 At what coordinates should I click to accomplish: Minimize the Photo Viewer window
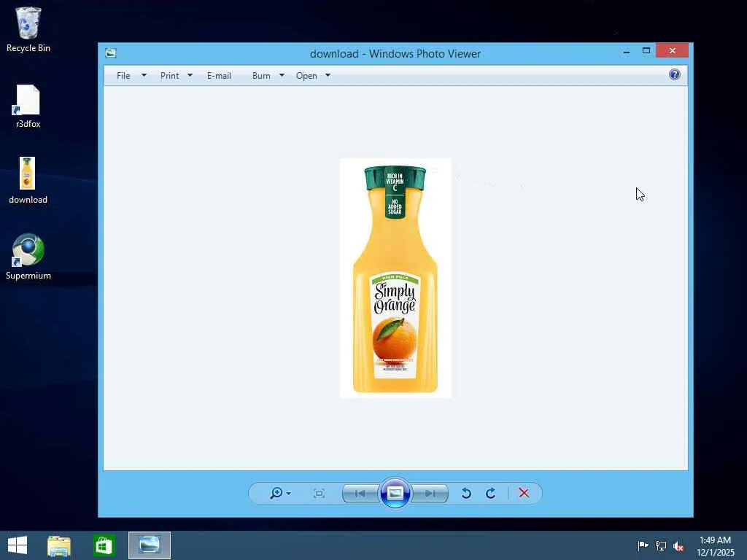(x=627, y=51)
